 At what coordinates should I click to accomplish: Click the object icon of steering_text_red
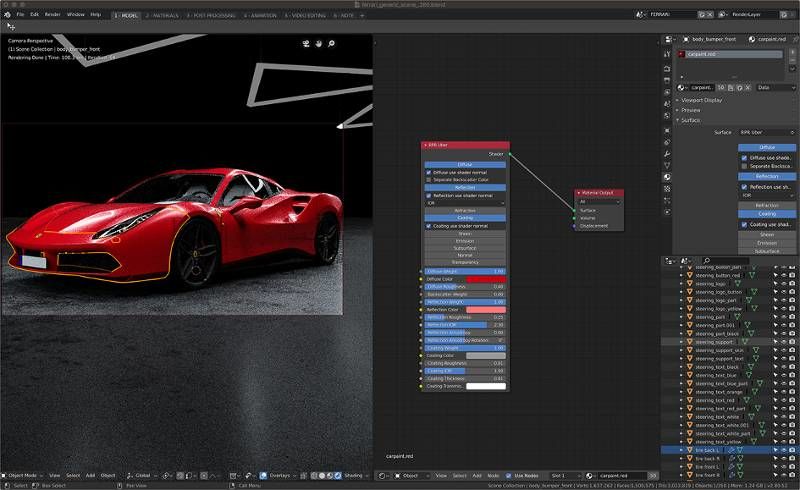(689, 400)
